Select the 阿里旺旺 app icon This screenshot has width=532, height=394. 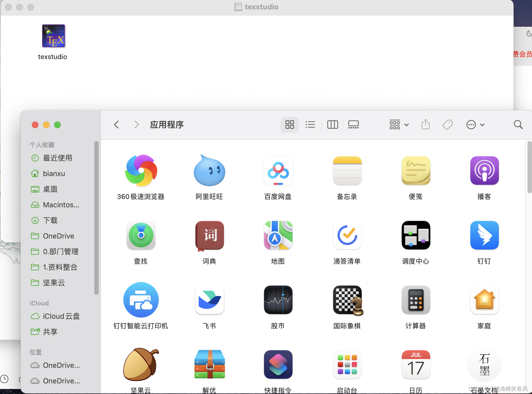(209, 171)
